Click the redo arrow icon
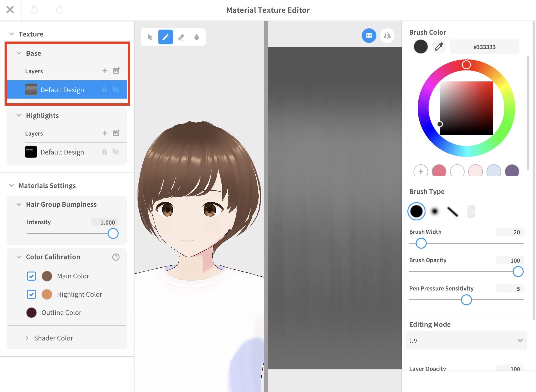Viewport: 536px width, 392px height. pyautogui.click(x=60, y=10)
